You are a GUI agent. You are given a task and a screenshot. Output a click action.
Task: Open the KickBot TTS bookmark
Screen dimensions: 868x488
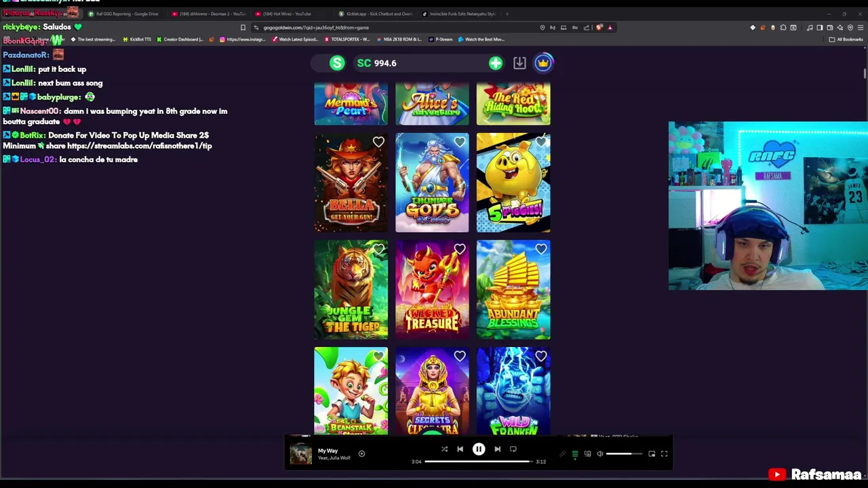pos(138,39)
